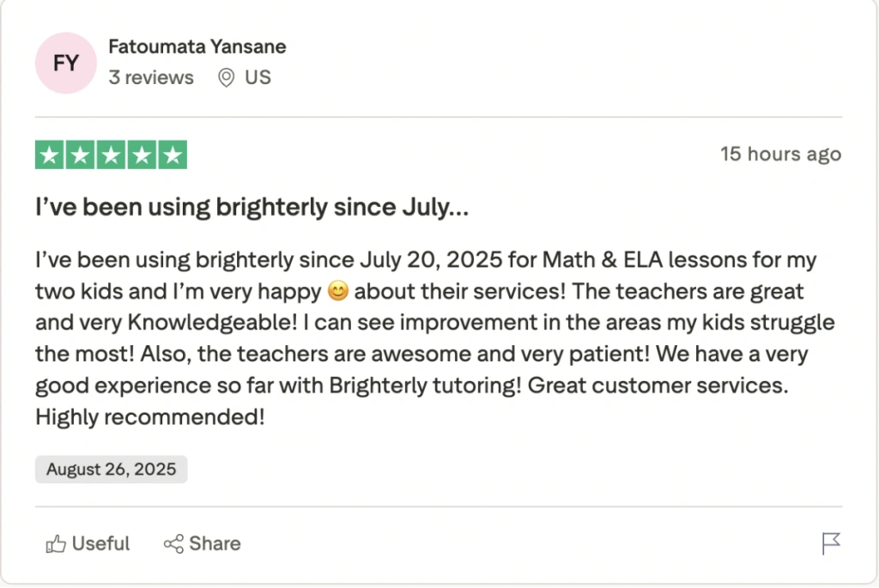
Task: Click the August 26, 2025 date badge
Action: tap(111, 470)
